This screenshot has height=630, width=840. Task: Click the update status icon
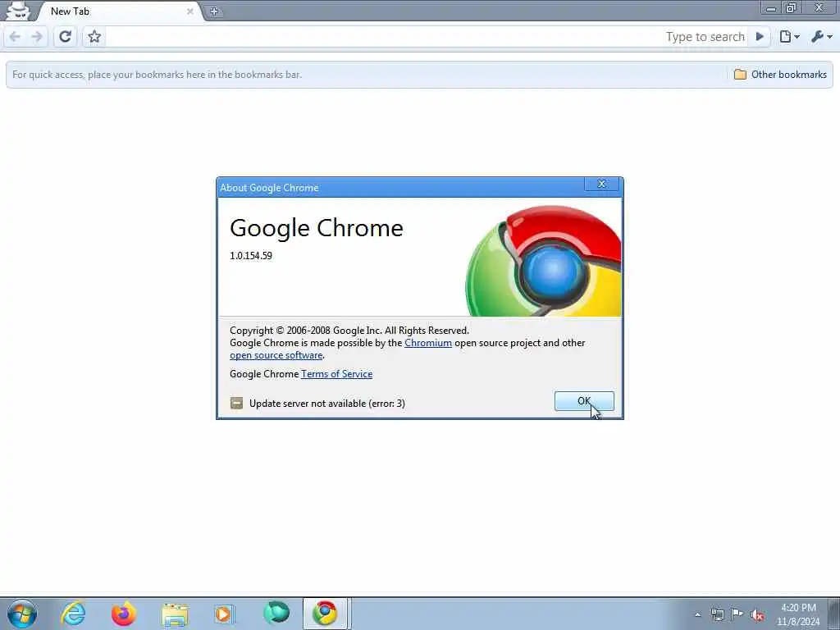pos(236,403)
